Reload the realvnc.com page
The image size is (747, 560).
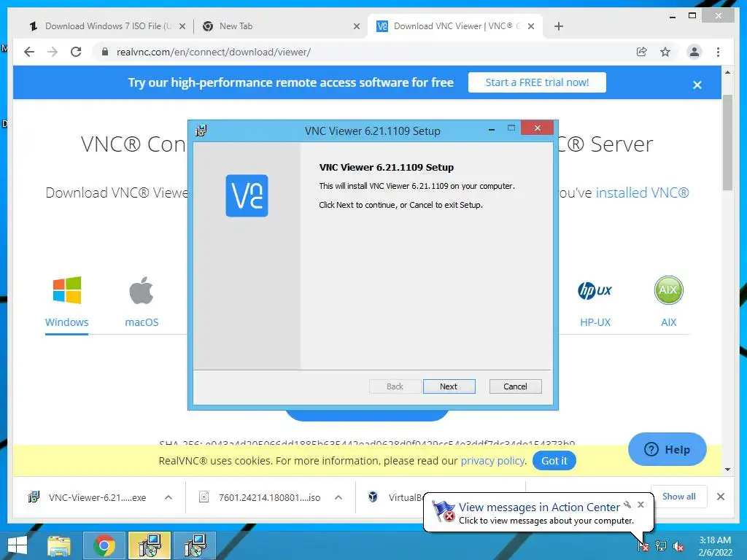click(76, 52)
